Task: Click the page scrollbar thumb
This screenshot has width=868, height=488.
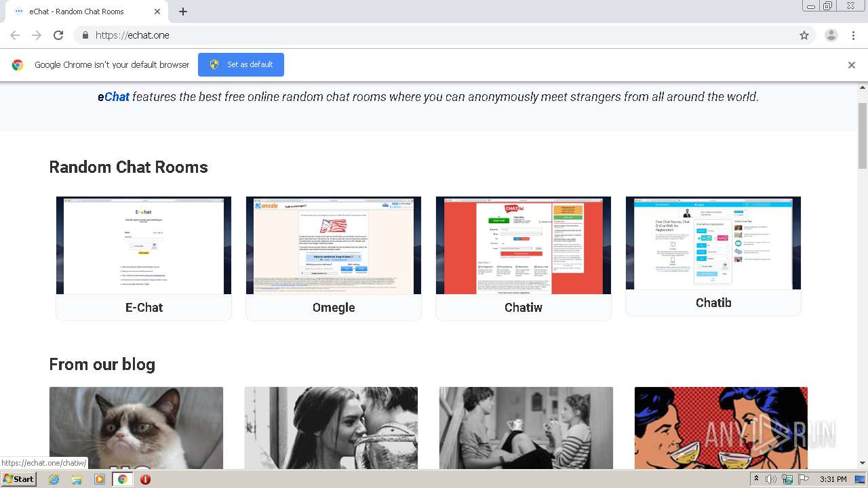Action: 863,136
